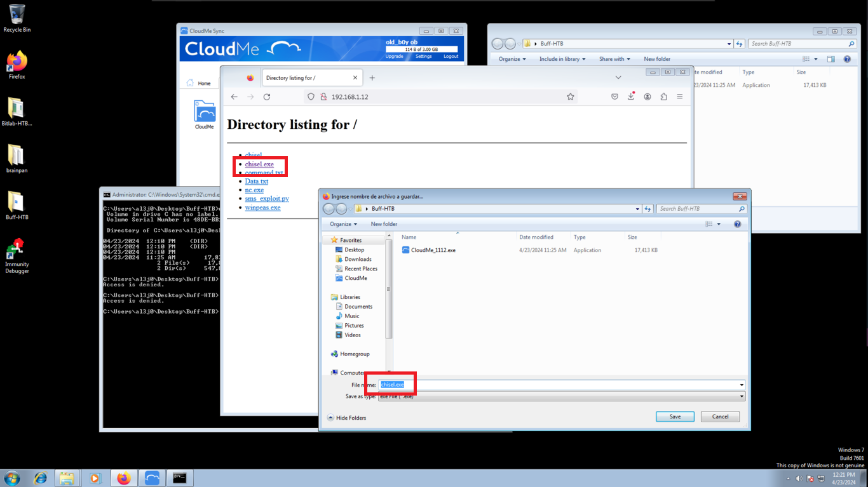The height and width of the screenshot is (487, 868).
Task: Launch Internet Explorer from the taskbar
Action: (41, 478)
